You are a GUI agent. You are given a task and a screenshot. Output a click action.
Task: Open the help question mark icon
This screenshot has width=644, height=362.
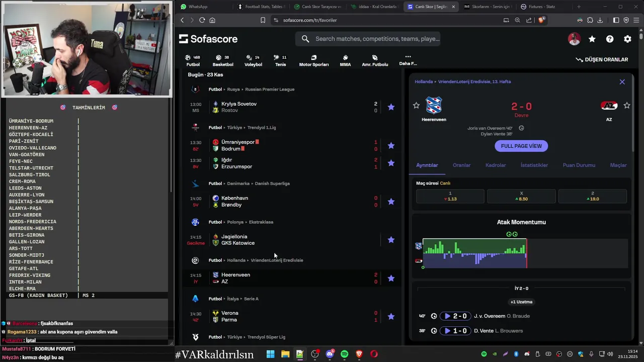[x=610, y=39]
